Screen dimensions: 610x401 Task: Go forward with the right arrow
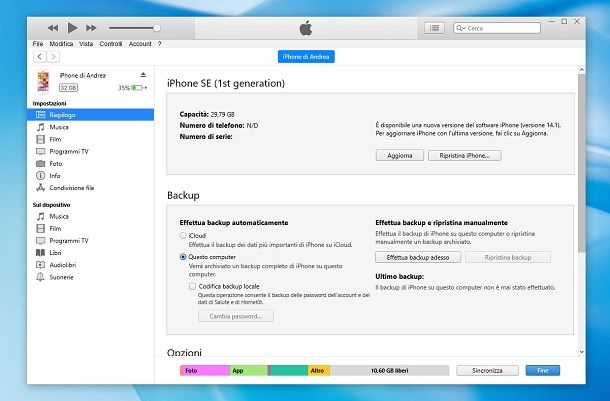[53, 57]
